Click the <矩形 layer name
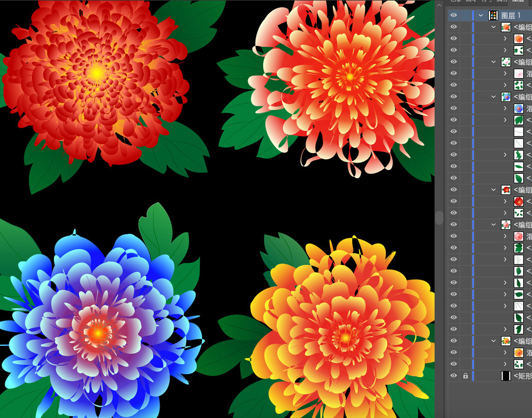 (x=523, y=375)
